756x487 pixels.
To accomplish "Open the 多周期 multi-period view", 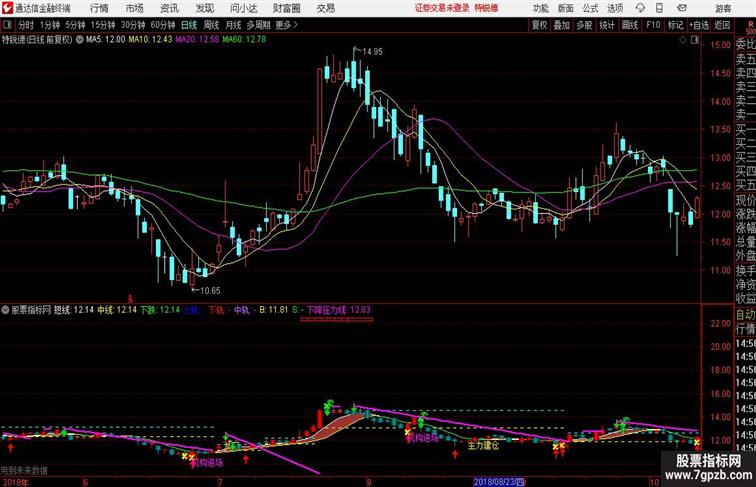I will point(258,25).
